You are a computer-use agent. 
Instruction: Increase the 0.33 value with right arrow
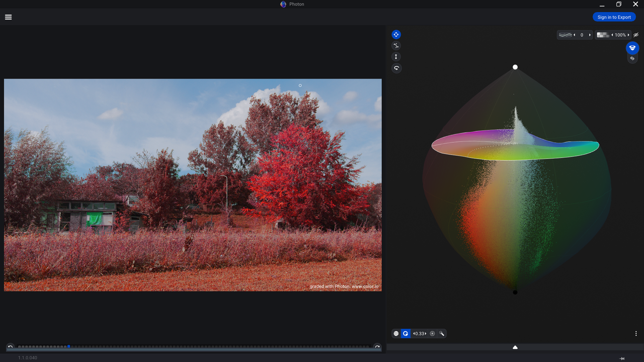point(426,333)
